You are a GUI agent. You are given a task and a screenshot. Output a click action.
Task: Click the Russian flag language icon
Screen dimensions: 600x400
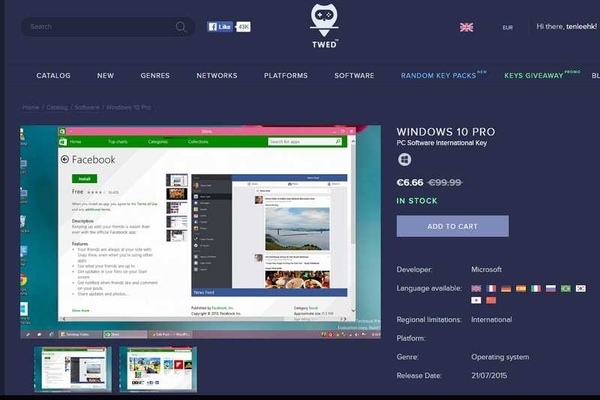[551, 288]
